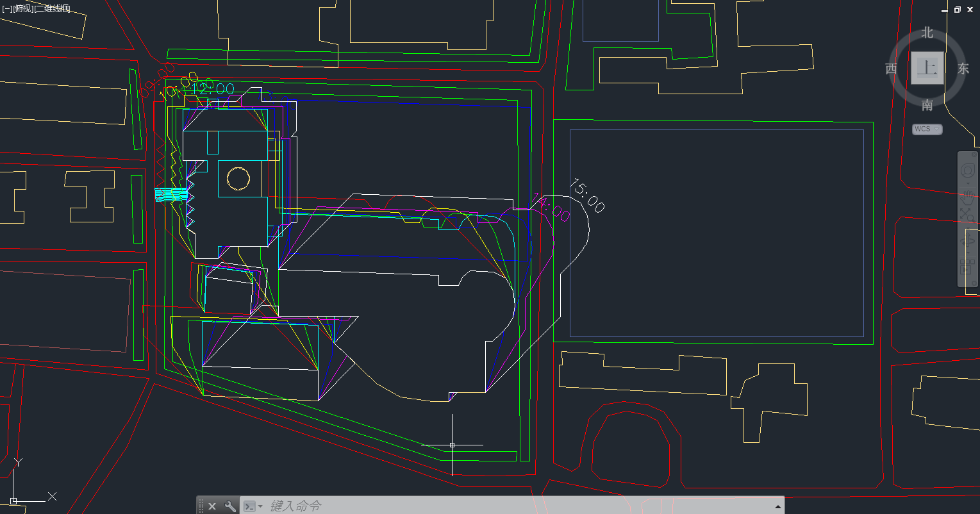Open command line customize wrench

click(229, 506)
